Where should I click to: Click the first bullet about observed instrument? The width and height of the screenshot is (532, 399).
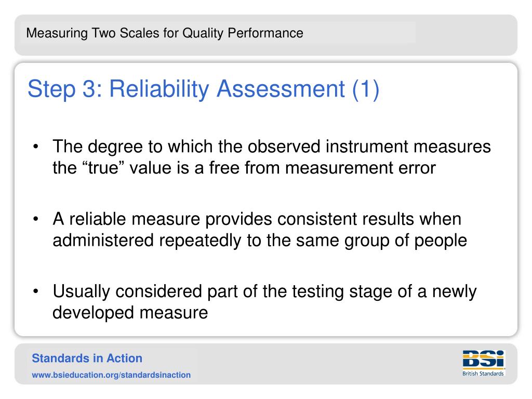tap(271, 157)
